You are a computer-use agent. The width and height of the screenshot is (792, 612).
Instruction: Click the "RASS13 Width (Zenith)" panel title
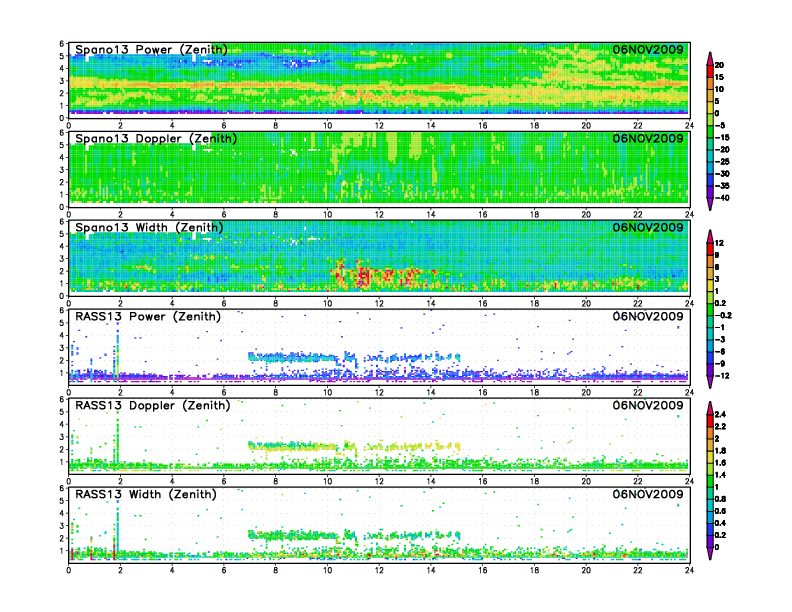(146, 494)
